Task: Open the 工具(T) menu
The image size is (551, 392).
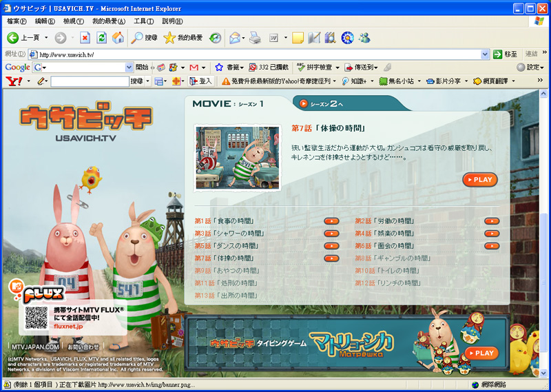Action: tap(143, 21)
